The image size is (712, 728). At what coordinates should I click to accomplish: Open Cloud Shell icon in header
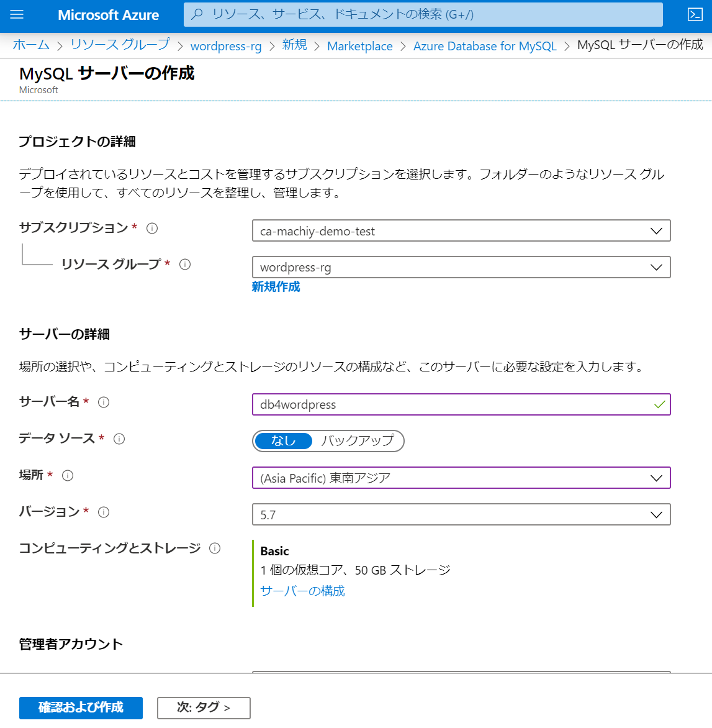[695, 14]
